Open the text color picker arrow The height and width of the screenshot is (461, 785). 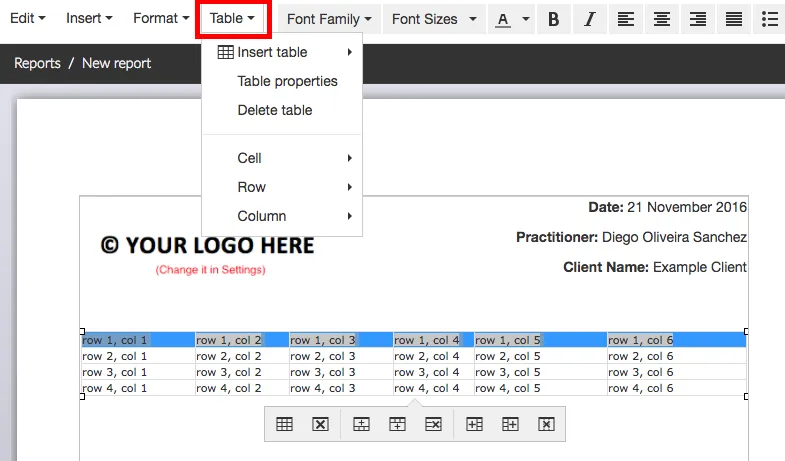pyautogui.click(x=526, y=19)
